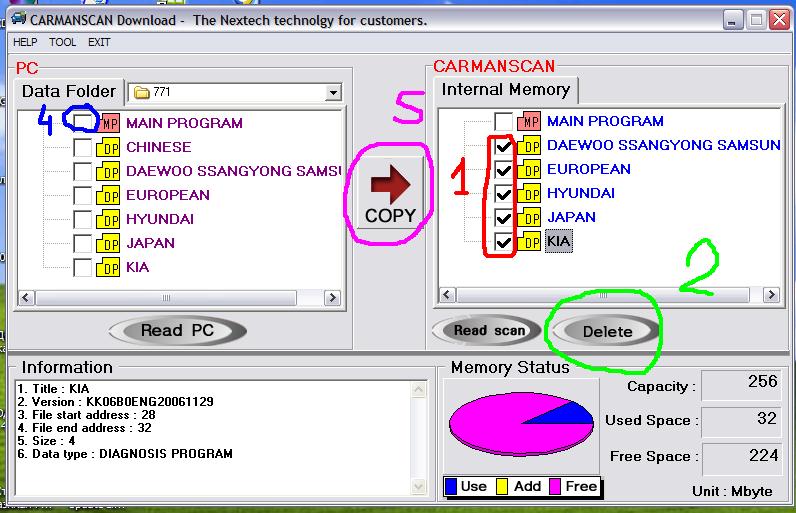Check the PC MAIN PROGRAM checkbox
This screenshot has width=796, height=513.
pos(83,123)
